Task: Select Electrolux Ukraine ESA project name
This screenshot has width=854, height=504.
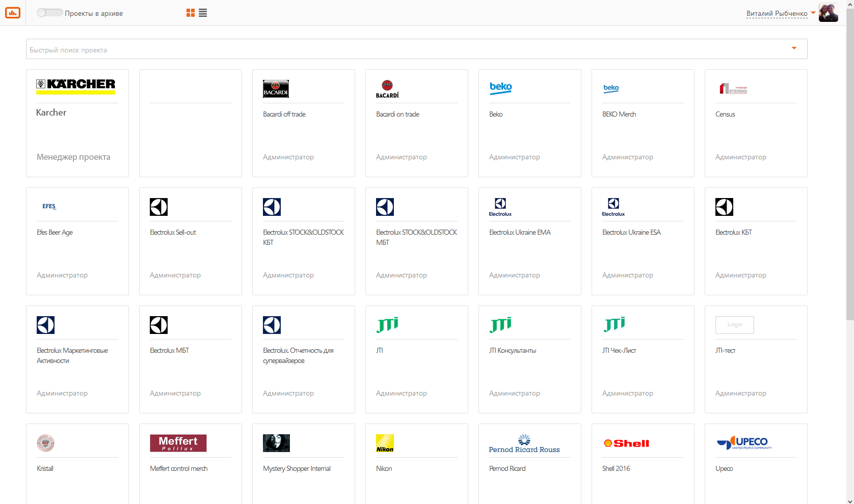Action: pos(631,232)
